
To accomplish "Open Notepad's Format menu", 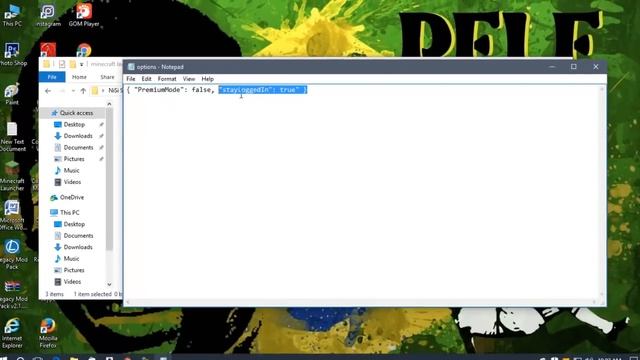I will tap(167, 79).
